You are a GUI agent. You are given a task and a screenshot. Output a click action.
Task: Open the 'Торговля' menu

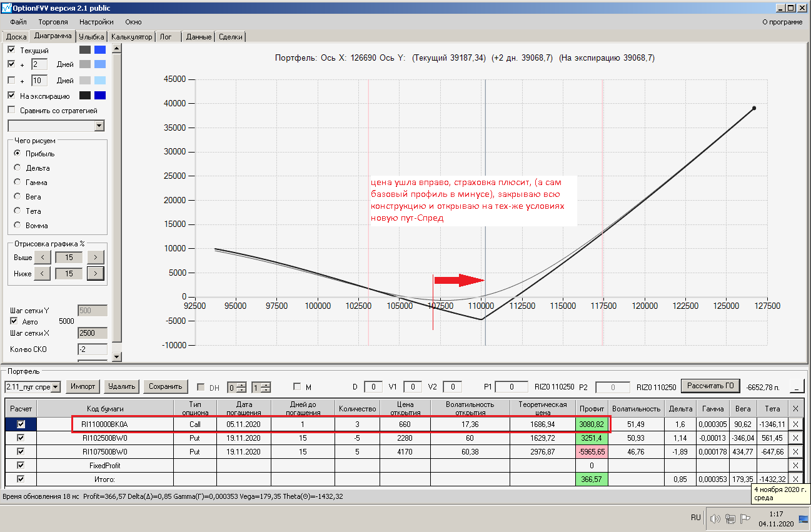(x=53, y=22)
